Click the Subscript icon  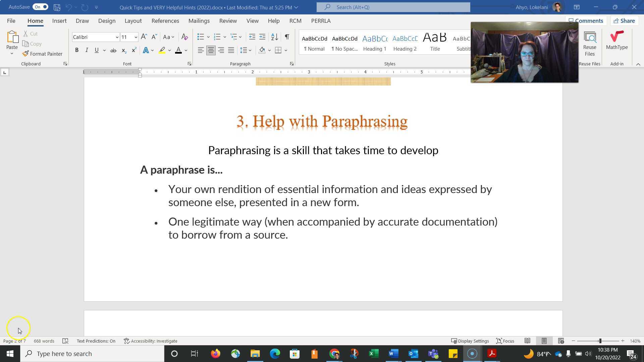[x=123, y=50]
